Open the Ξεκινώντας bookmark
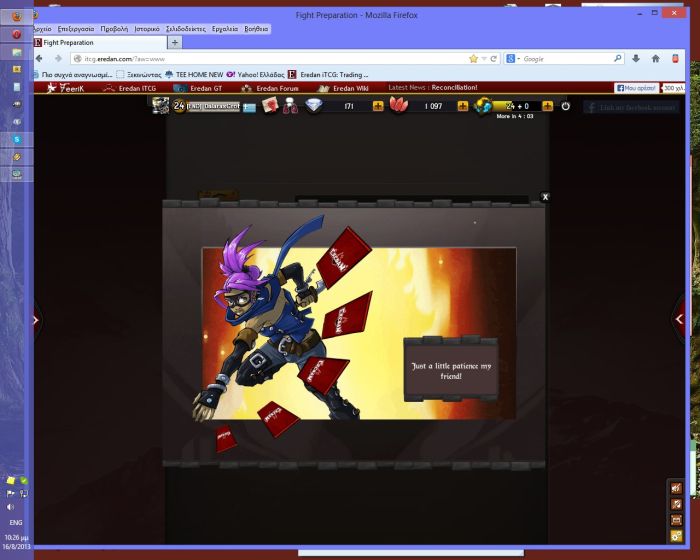Image resolution: width=700 pixels, height=560 pixels. tap(139, 75)
